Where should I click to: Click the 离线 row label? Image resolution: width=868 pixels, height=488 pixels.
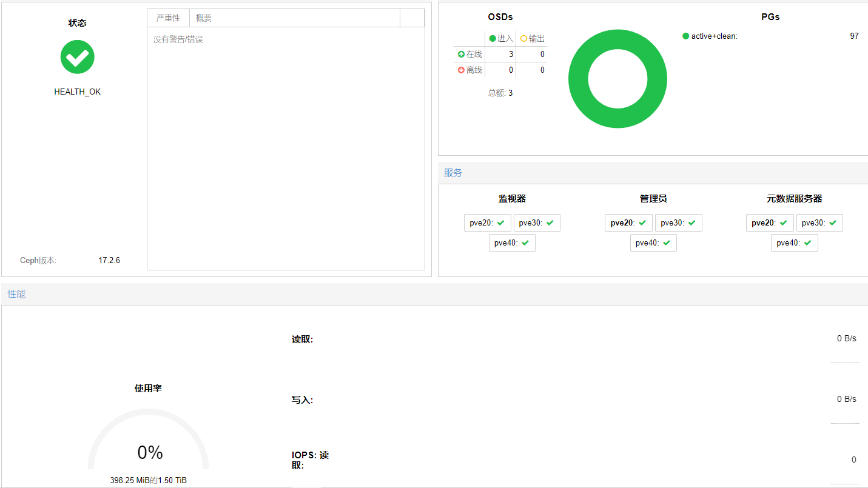[x=474, y=70]
